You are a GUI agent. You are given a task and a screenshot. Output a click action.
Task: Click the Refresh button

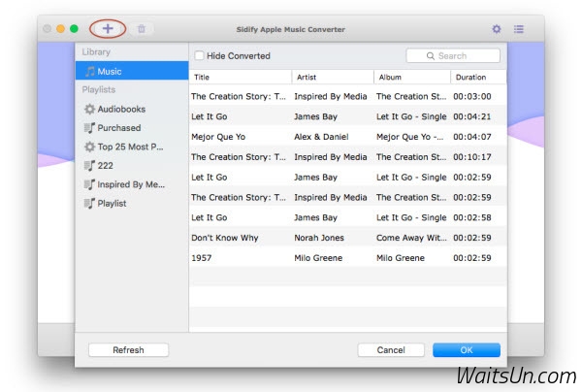(x=128, y=350)
